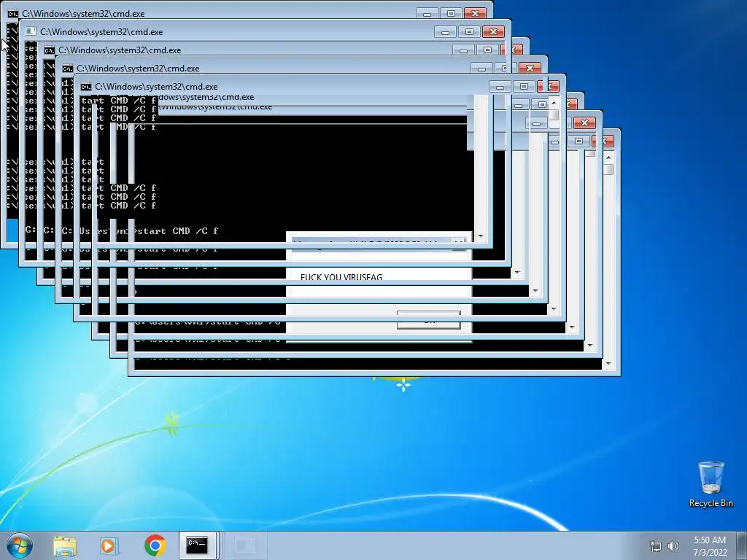The image size is (747, 560).
Task: Maximize the second cascaded cmd window
Action: click(x=469, y=32)
